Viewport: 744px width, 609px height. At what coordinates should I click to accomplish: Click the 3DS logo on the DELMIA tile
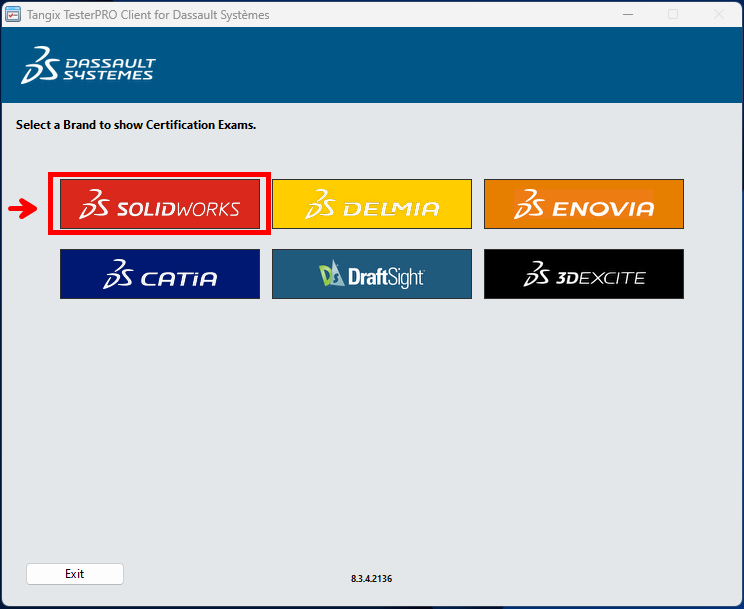pos(322,204)
